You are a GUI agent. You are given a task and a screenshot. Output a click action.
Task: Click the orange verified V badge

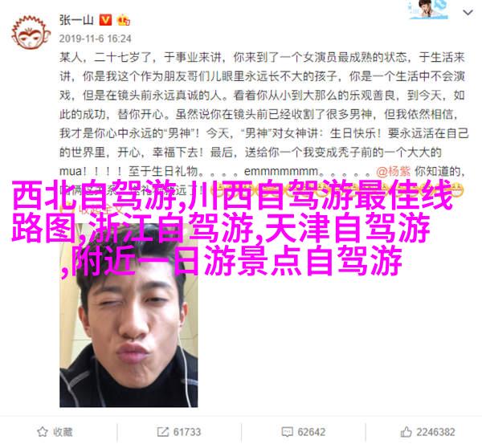[x=105, y=20]
